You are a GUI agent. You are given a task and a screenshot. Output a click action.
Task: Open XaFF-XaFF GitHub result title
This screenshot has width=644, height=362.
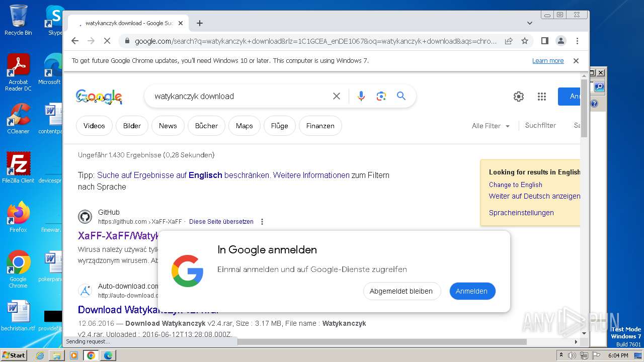tap(118, 236)
